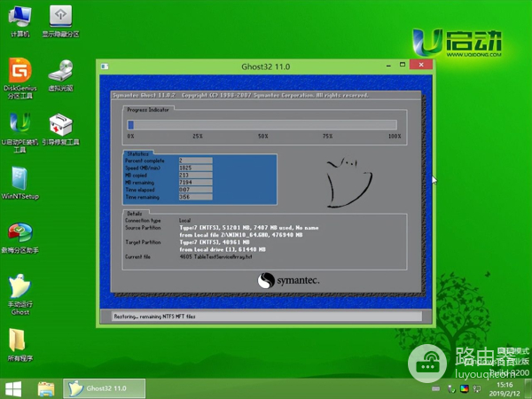Click the Symantec Ghost copyright header bar
532x399 pixels.
pyautogui.click(x=267, y=96)
